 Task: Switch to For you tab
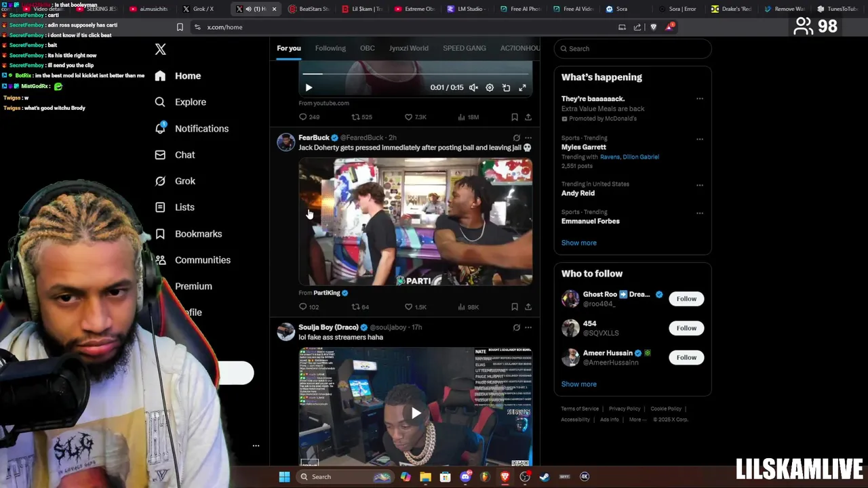(x=289, y=48)
